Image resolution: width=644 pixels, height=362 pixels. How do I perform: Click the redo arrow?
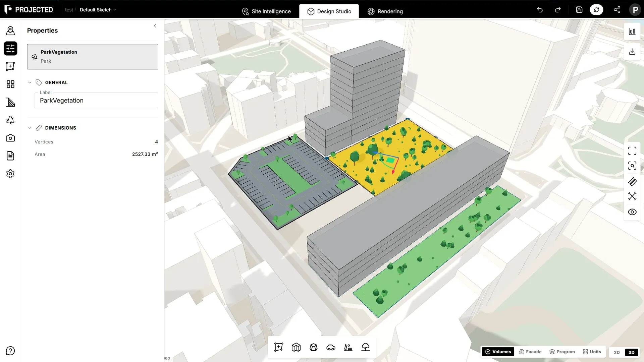pyautogui.click(x=558, y=10)
